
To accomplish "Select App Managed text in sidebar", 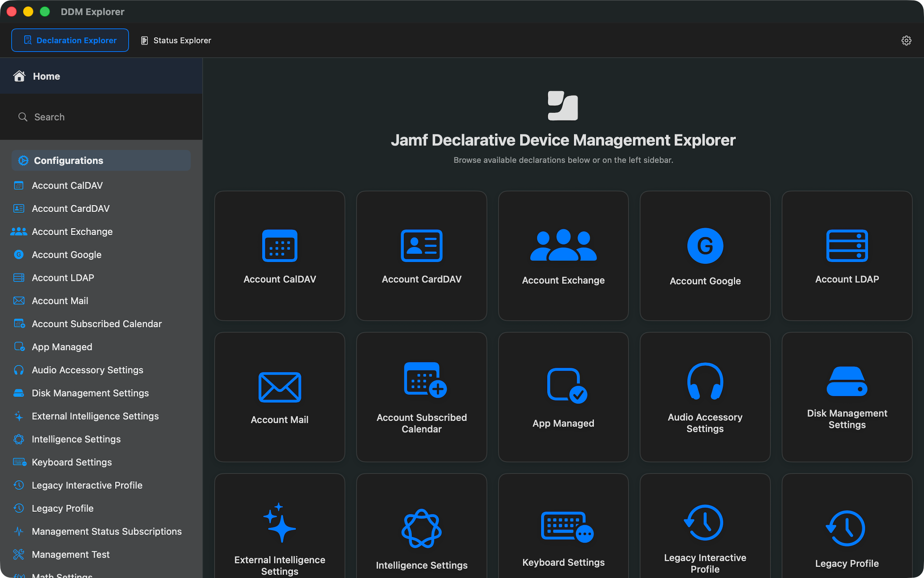I will coord(62,347).
